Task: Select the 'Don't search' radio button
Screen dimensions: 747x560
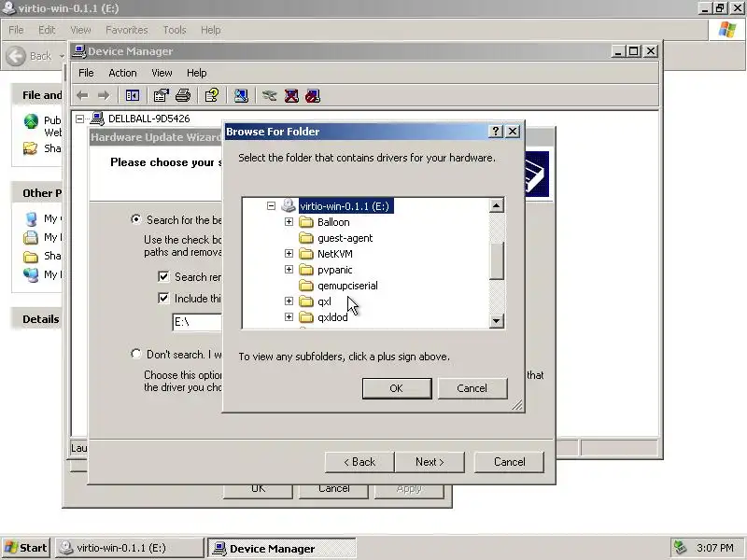Action: click(136, 354)
